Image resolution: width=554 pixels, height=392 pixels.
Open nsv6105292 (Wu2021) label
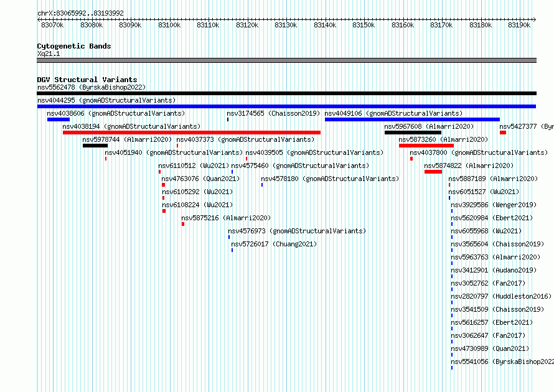197,192
